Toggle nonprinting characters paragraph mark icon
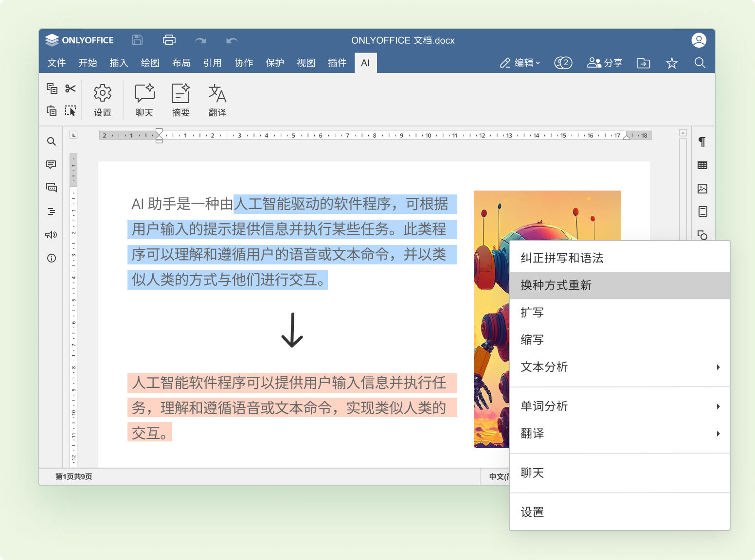The height and width of the screenshot is (560, 755). click(702, 142)
